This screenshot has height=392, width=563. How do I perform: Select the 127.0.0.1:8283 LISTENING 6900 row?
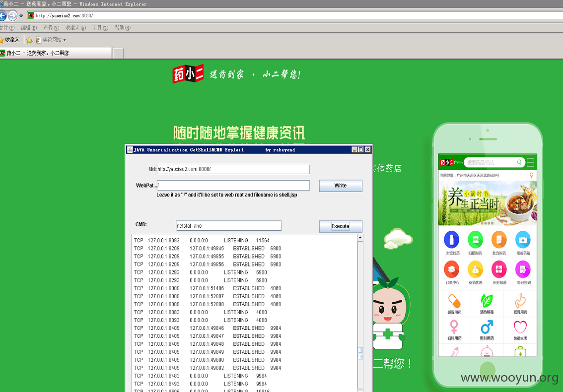click(201, 272)
